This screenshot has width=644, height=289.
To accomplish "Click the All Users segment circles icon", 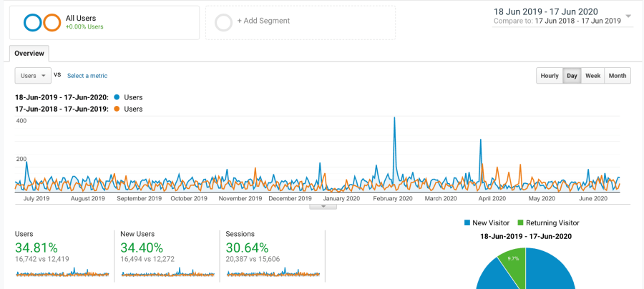I will (x=42, y=23).
